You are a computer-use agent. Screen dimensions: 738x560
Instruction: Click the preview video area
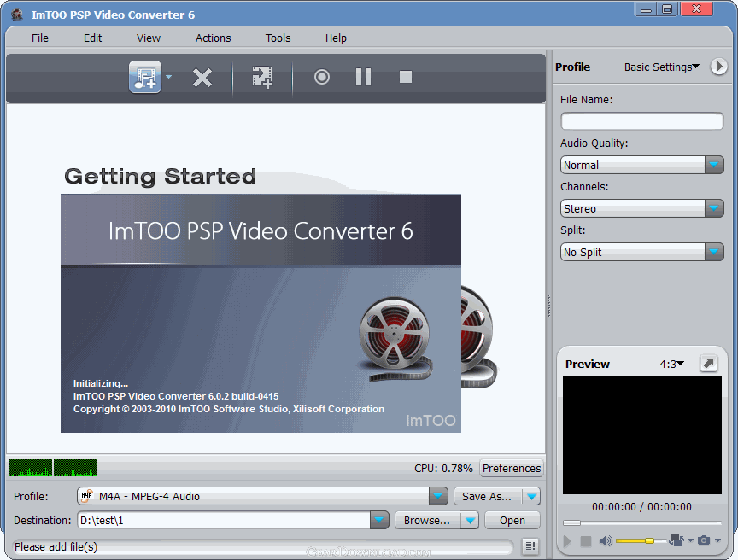click(642, 435)
